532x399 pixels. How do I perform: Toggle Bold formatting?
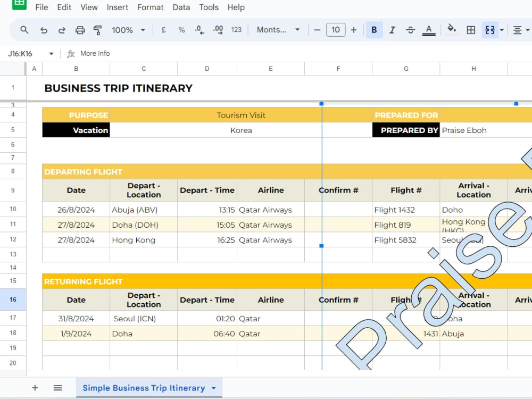(374, 30)
